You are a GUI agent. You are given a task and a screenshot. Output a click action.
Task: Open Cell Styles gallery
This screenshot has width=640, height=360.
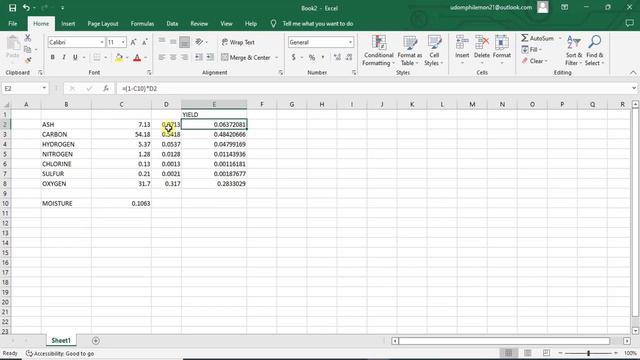pyautogui.click(x=434, y=51)
